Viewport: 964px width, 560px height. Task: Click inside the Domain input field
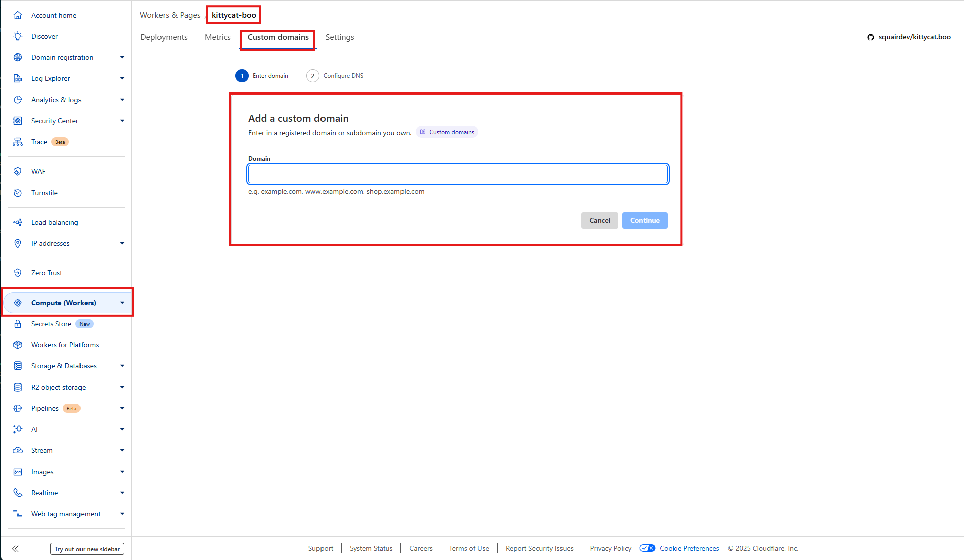click(x=457, y=174)
